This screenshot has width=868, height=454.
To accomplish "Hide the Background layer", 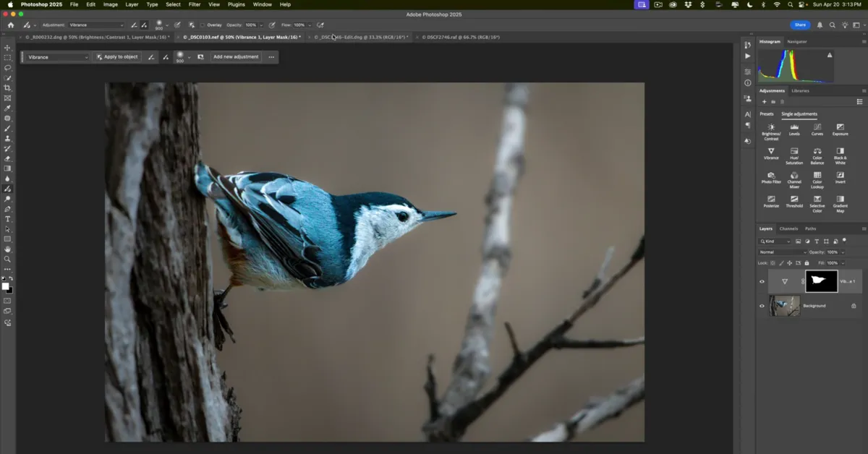I will point(761,306).
